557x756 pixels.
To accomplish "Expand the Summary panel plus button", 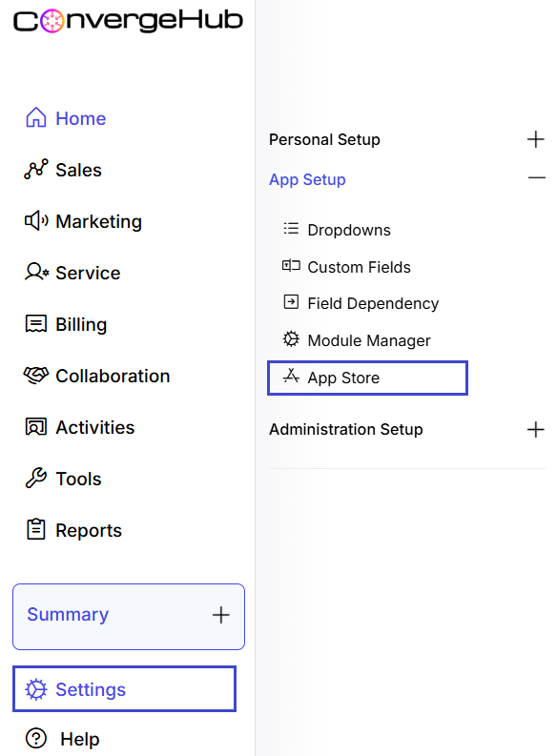I will pyautogui.click(x=221, y=615).
